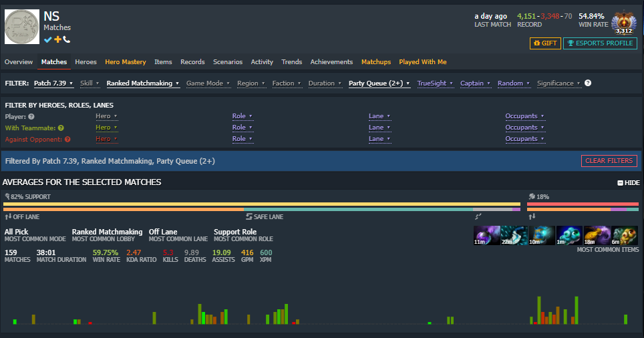Open the Matchups tab
This screenshot has width=644, height=338.
(x=376, y=62)
